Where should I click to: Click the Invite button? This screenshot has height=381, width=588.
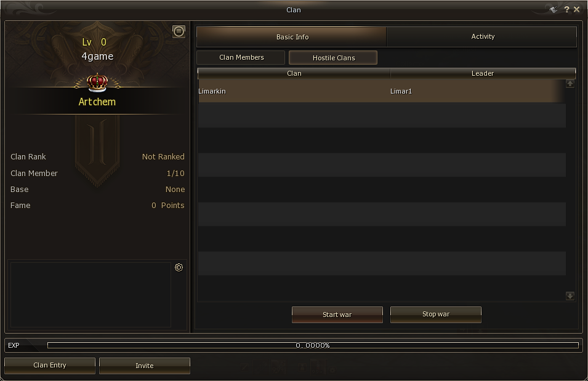click(144, 366)
